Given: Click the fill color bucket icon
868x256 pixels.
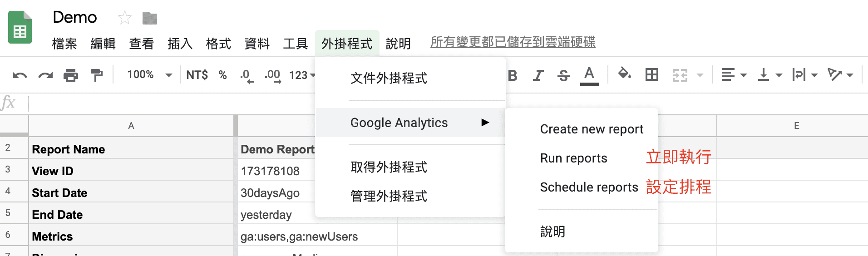Looking at the screenshot, I should coord(625,74).
